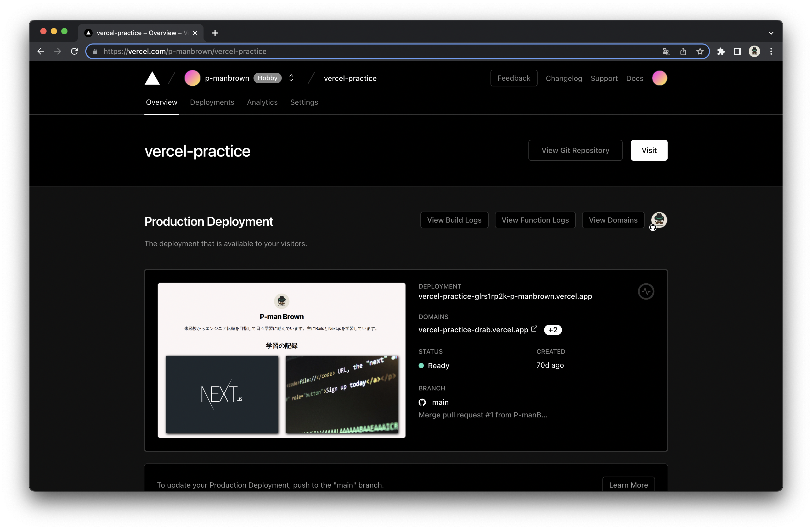Bookmark this page with the star icon

(700, 52)
